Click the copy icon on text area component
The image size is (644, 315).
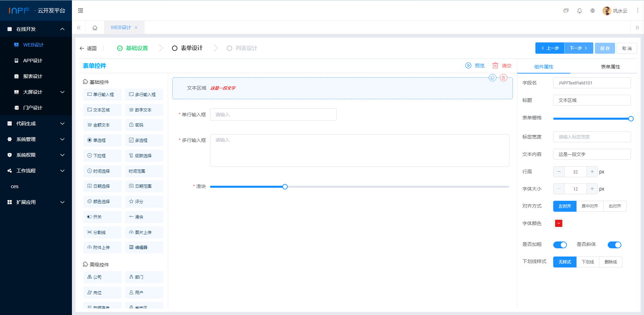(x=493, y=78)
